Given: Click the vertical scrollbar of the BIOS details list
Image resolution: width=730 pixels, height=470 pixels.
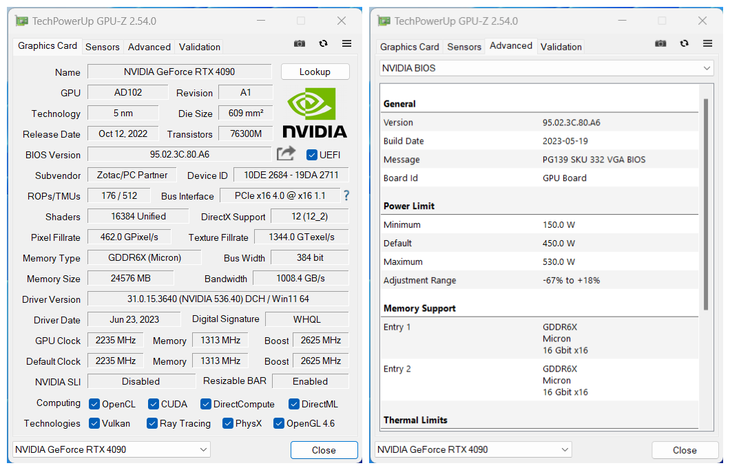Looking at the screenshot, I should click(706, 200).
